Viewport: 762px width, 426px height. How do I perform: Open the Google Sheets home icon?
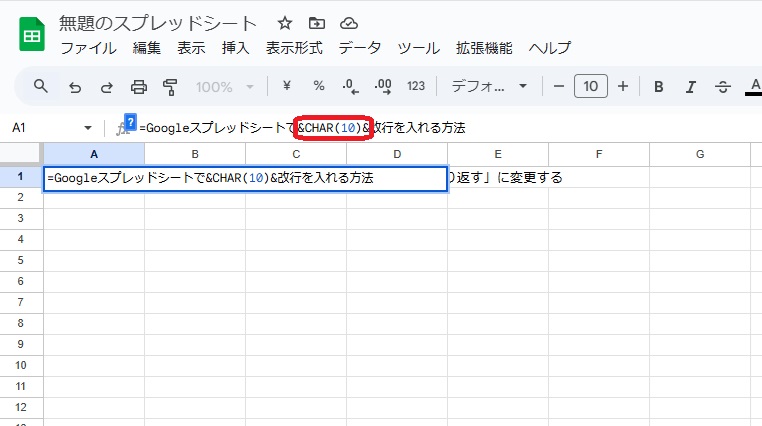pyautogui.click(x=32, y=34)
